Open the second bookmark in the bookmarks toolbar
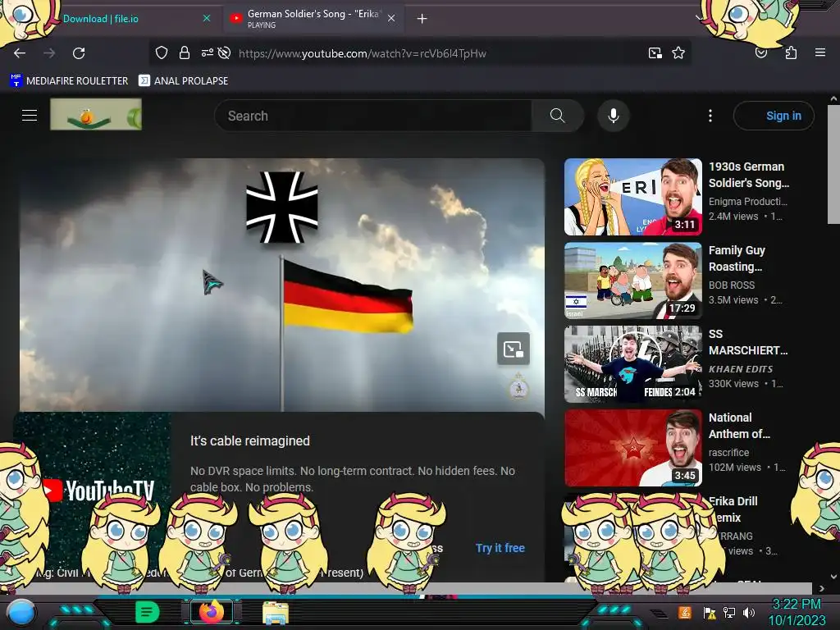The image size is (840, 630). (x=183, y=81)
